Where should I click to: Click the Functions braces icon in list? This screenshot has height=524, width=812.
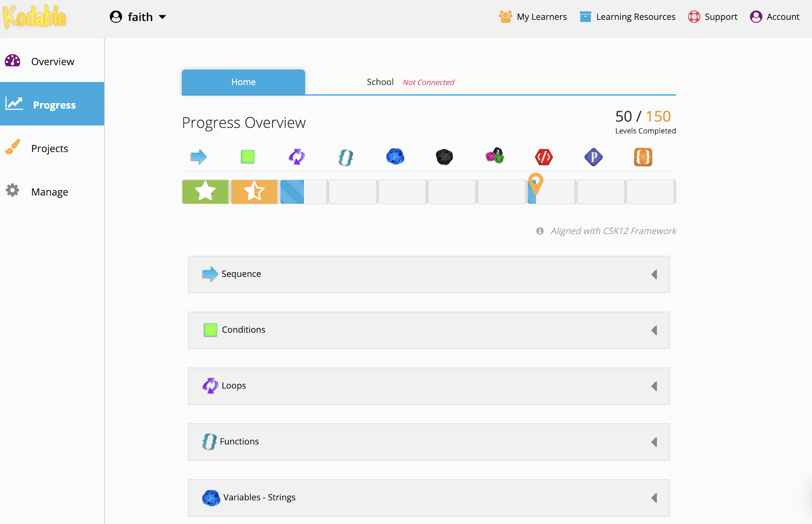pos(209,442)
